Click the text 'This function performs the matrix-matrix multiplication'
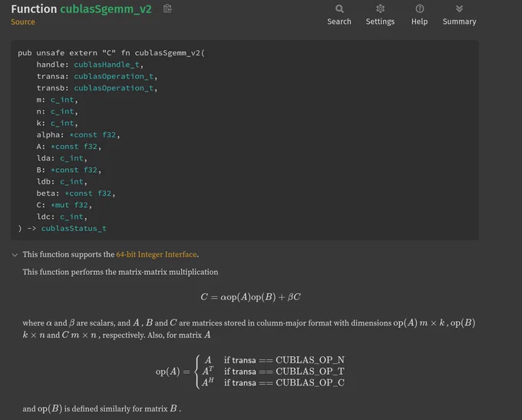 tap(121, 272)
